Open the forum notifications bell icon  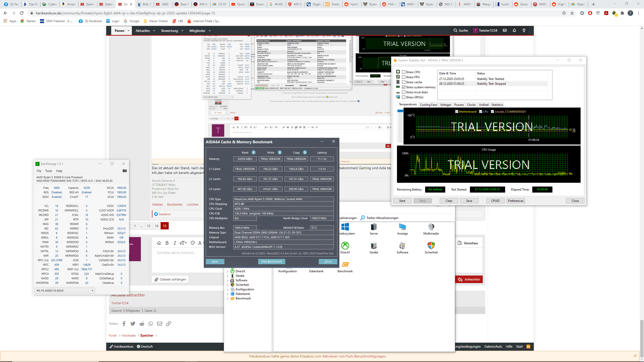[514, 30]
